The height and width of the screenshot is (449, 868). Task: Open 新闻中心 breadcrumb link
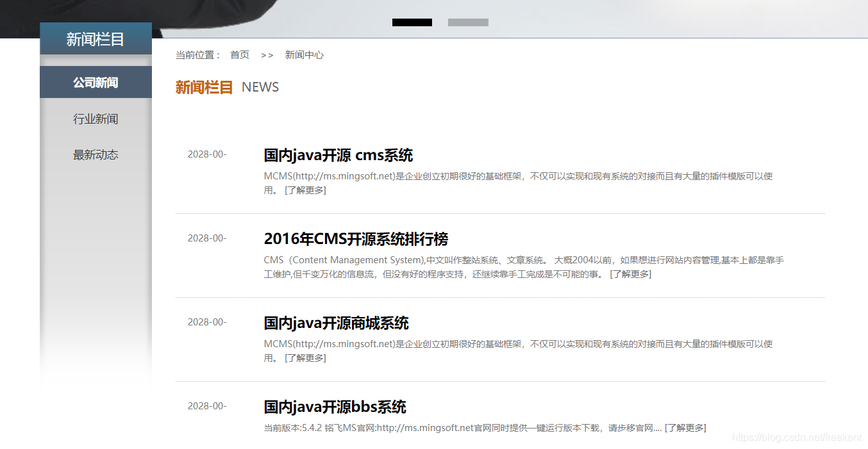[x=304, y=54]
